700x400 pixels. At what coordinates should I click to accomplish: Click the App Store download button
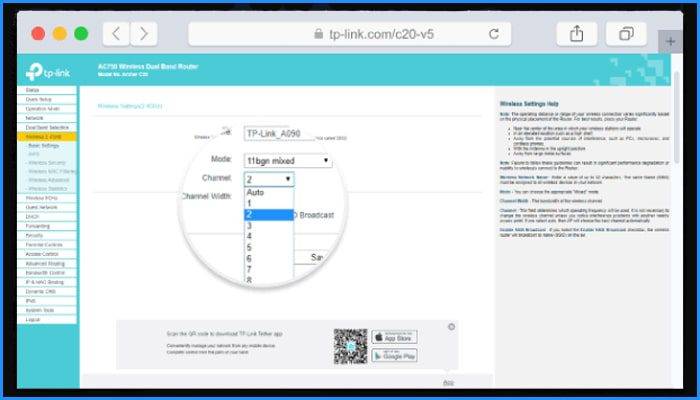pyautogui.click(x=394, y=337)
